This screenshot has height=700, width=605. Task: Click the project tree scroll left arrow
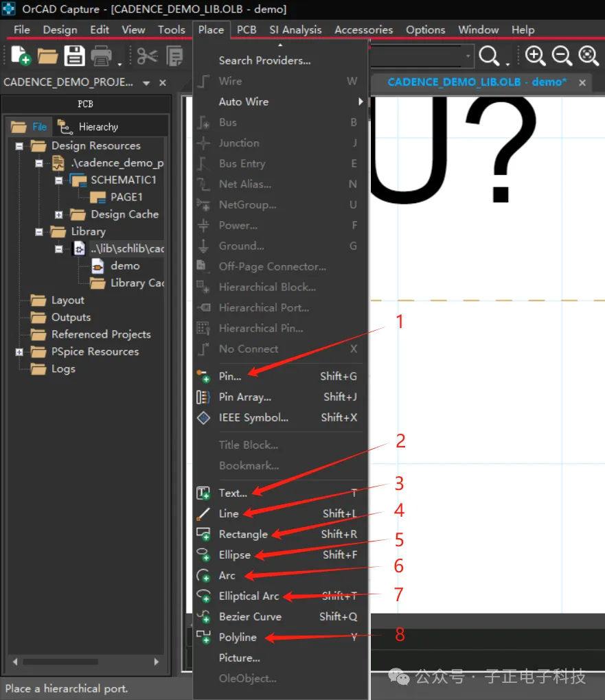(16, 662)
